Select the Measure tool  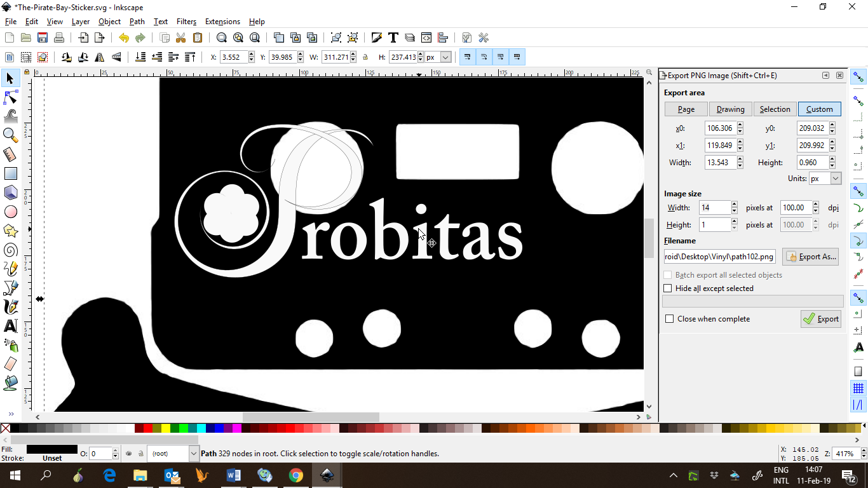coord(10,154)
